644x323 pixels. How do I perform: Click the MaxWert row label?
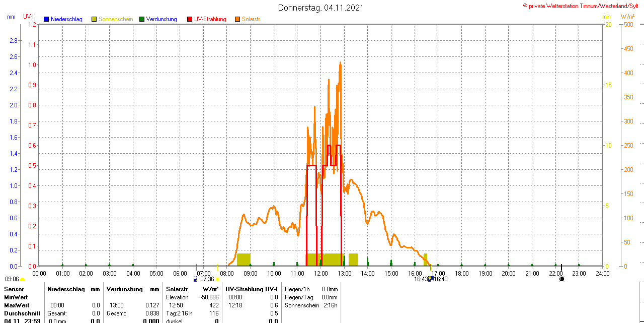(17, 305)
